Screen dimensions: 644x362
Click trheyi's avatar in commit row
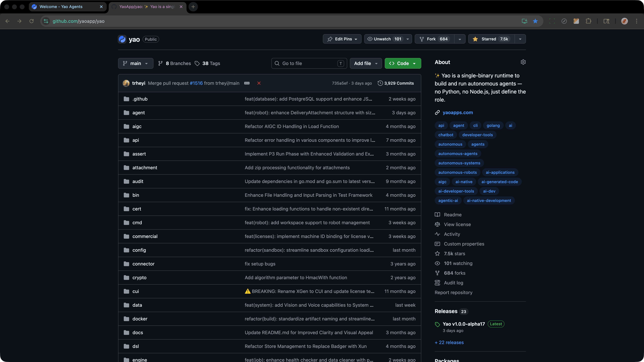pos(126,83)
